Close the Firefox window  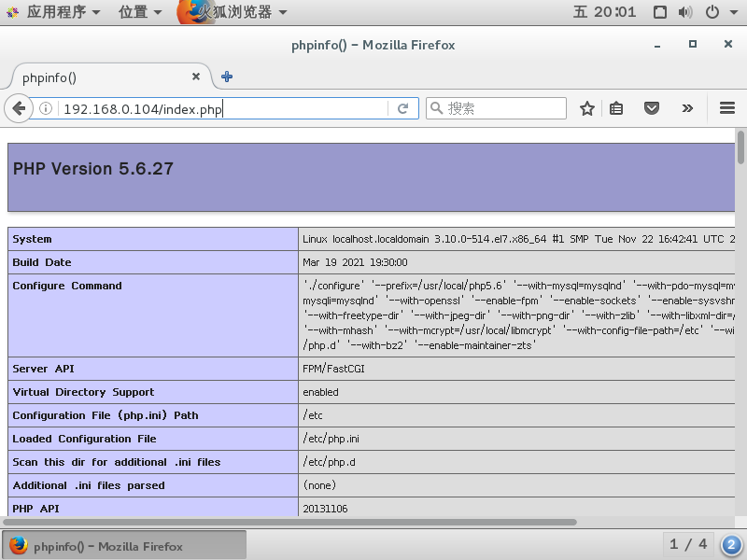click(728, 44)
